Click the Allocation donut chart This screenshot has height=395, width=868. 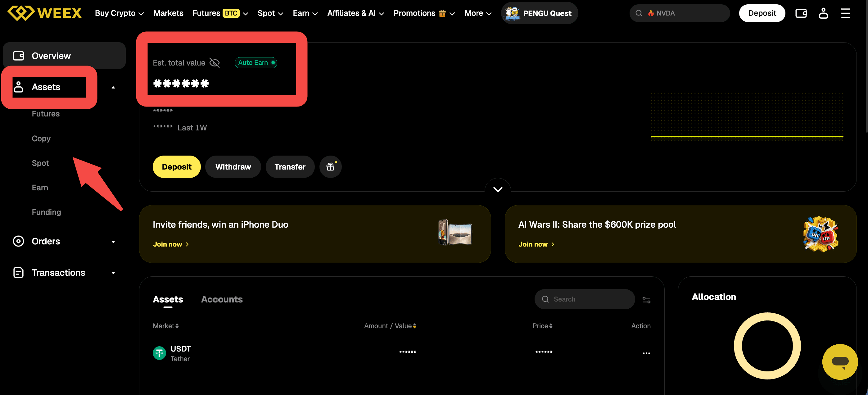coord(767,346)
